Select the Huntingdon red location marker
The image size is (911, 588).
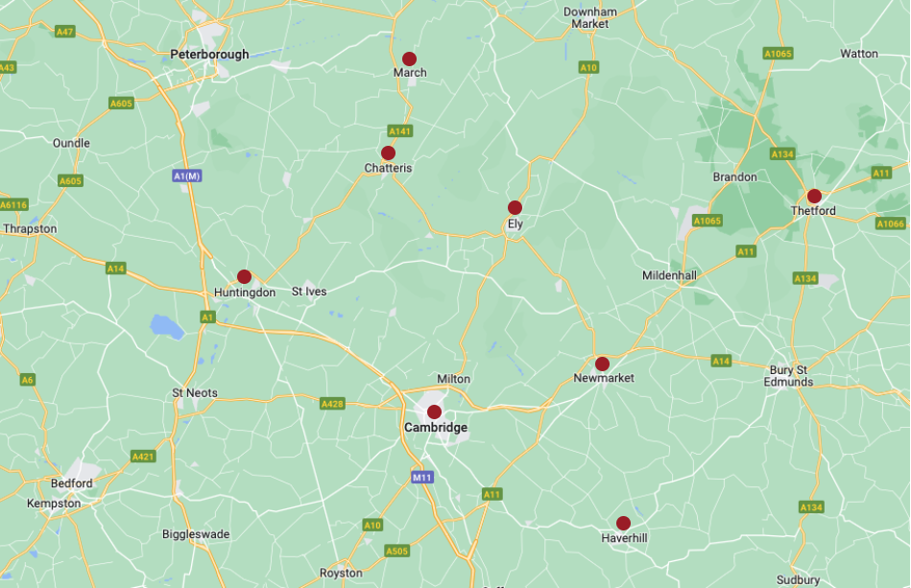point(244,277)
